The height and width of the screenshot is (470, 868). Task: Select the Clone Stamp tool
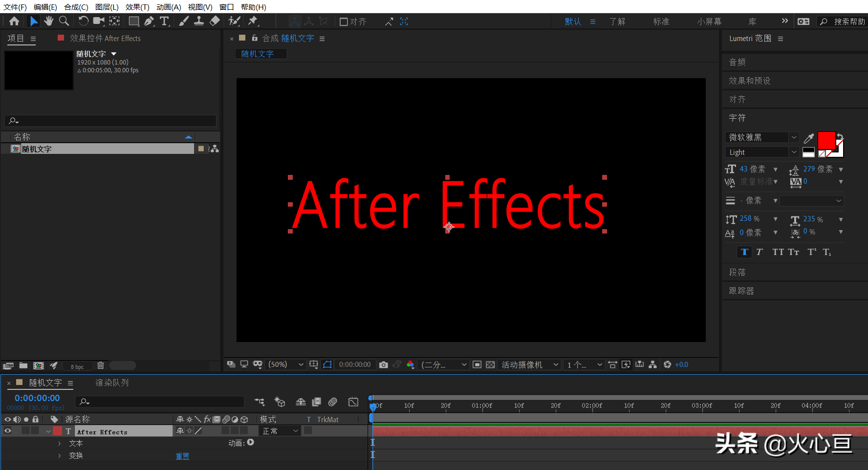[199, 21]
